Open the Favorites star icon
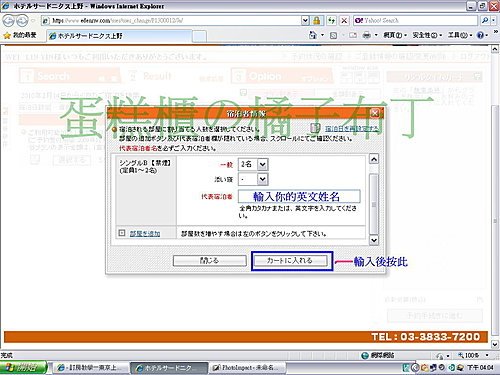 [7, 35]
